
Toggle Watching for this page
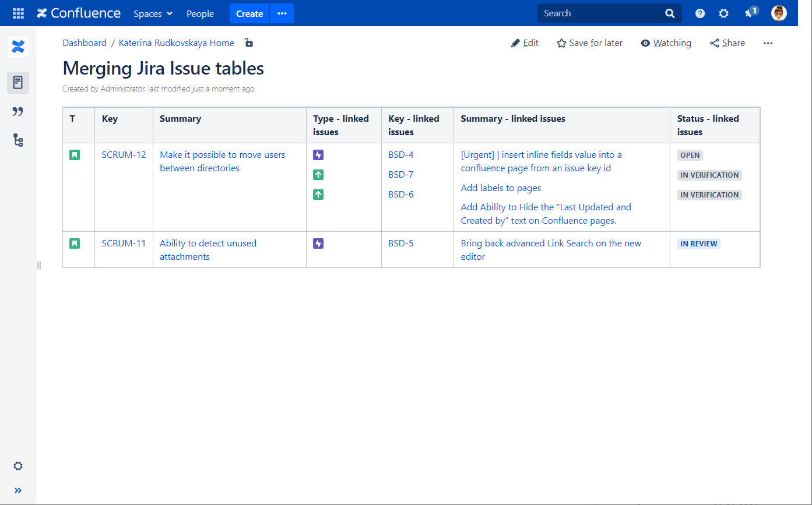[666, 43]
